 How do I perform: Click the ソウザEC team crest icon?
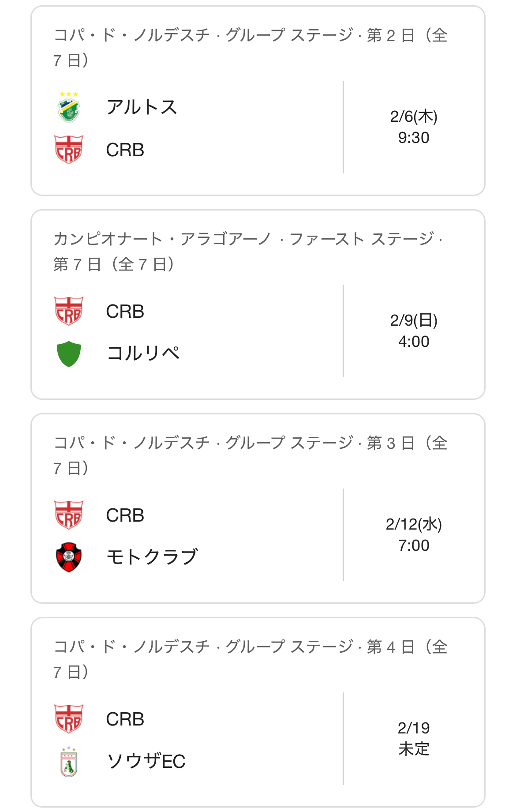[x=69, y=761]
